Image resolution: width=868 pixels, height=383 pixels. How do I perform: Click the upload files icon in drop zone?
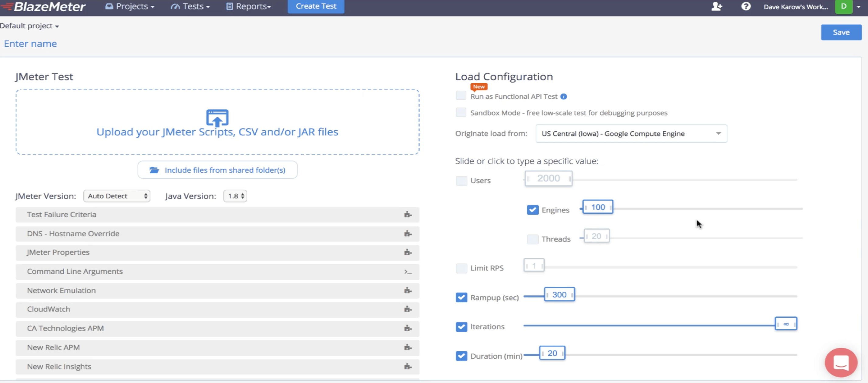(217, 118)
